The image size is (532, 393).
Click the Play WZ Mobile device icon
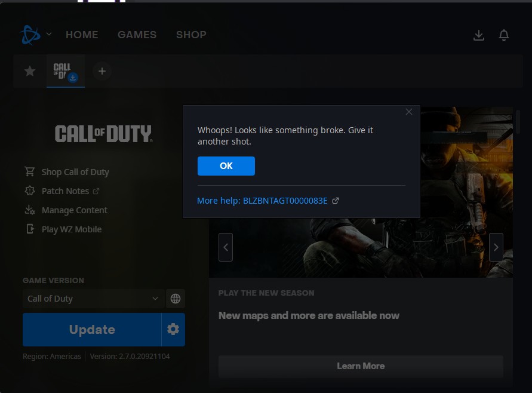point(30,229)
